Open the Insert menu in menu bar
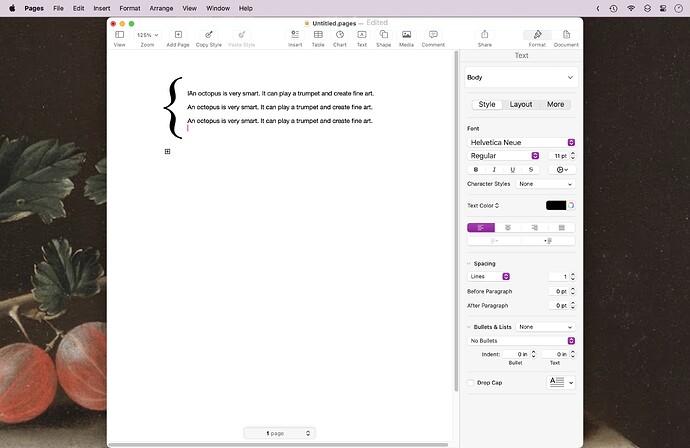The image size is (690, 448). (102, 8)
